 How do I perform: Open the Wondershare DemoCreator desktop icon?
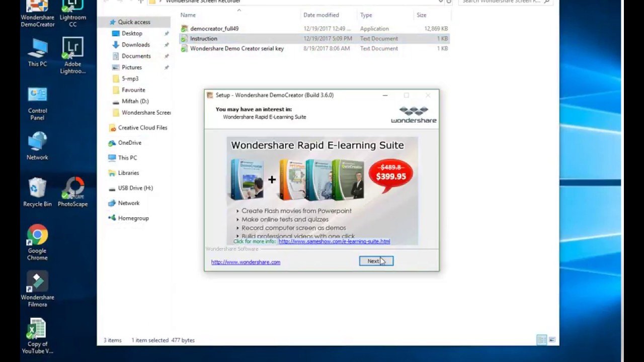pyautogui.click(x=38, y=14)
